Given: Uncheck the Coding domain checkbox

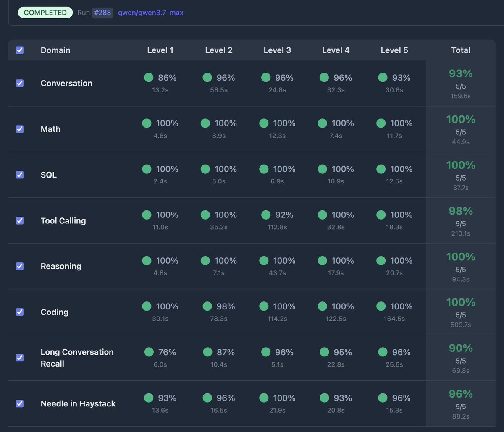Looking at the screenshot, I should tap(20, 312).
